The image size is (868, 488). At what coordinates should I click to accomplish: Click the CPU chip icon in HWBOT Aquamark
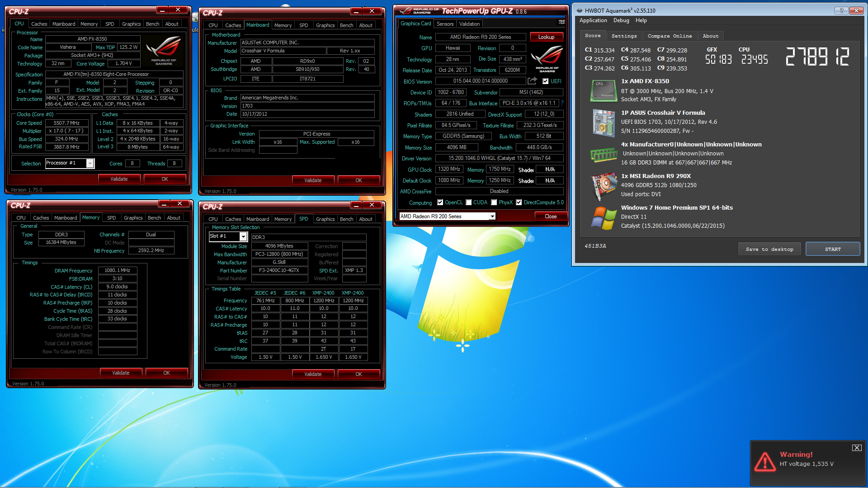(x=604, y=90)
